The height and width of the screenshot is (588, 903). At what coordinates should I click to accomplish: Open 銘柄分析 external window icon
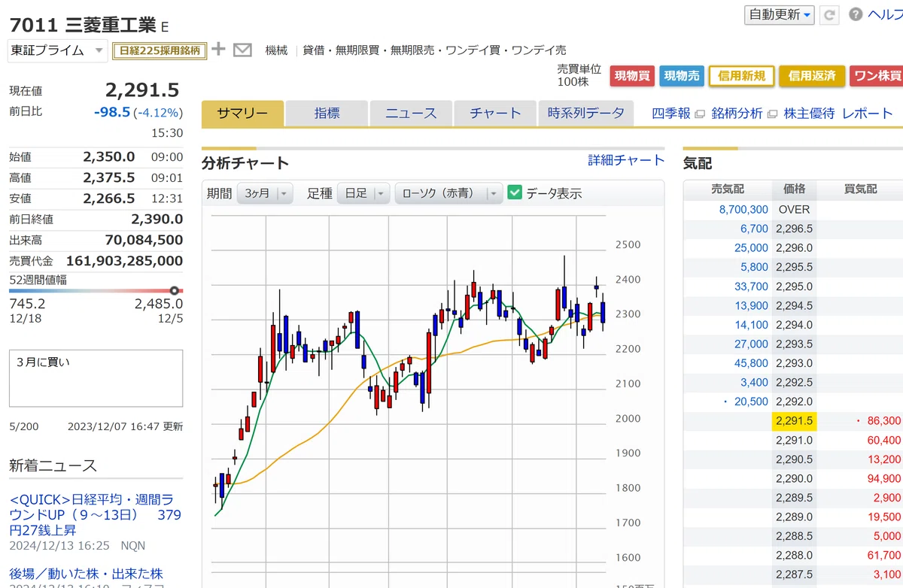pos(771,114)
